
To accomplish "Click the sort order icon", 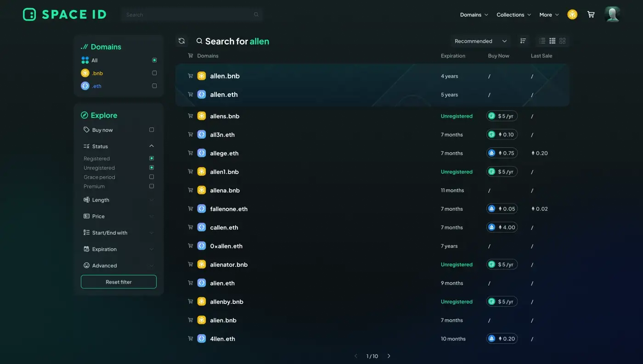I will [x=523, y=41].
